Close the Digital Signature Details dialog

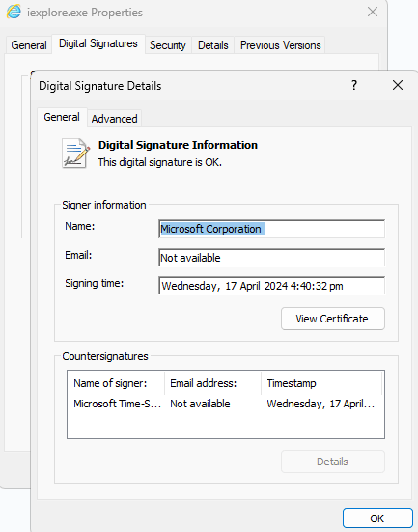click(x=398, y=85)
